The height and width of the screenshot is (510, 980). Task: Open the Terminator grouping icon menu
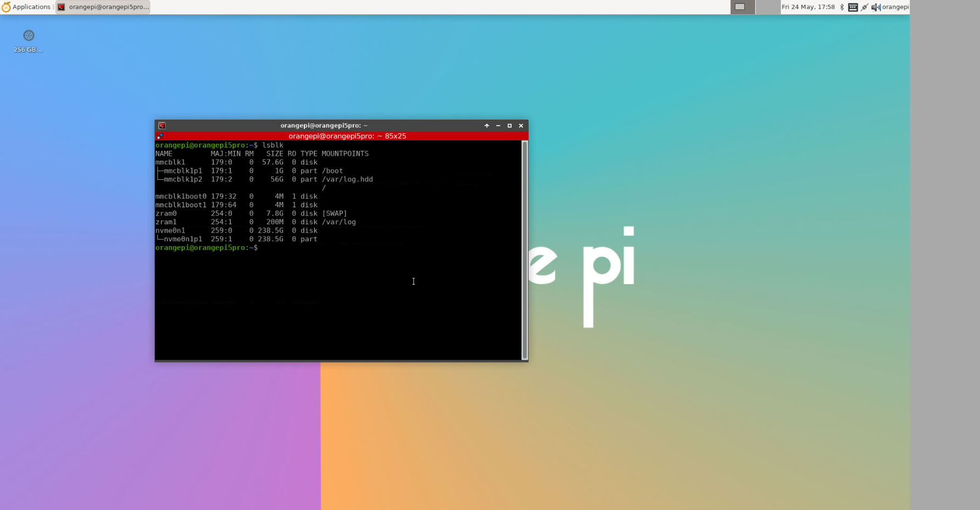tap(160, 136)
